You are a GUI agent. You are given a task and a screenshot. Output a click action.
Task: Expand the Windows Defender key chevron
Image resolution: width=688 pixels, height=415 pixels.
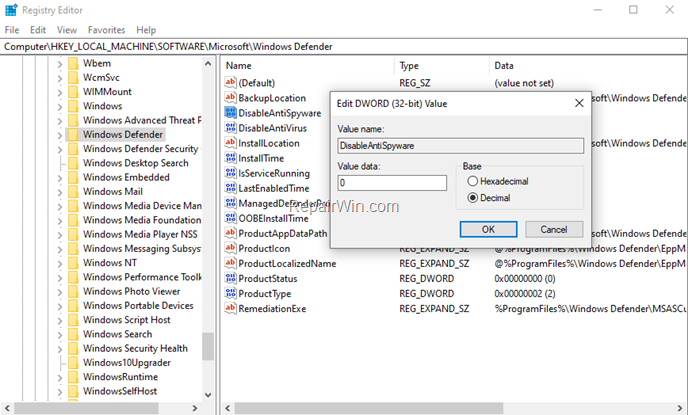point(60,135)
